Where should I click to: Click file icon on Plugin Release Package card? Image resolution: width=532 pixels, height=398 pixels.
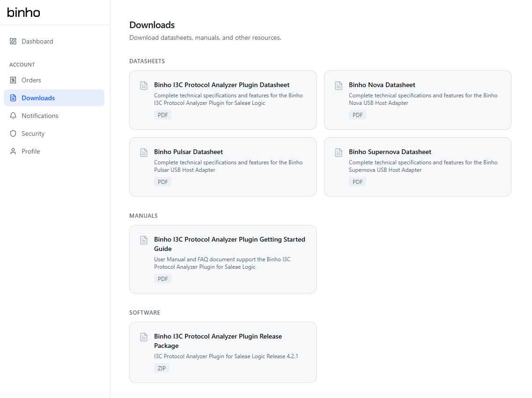(x=144, y=337)
